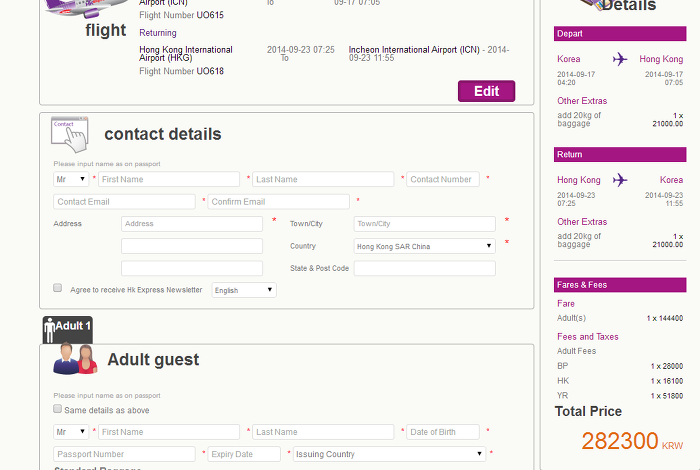Click the Date of Birth field

(x=442, y=432)
